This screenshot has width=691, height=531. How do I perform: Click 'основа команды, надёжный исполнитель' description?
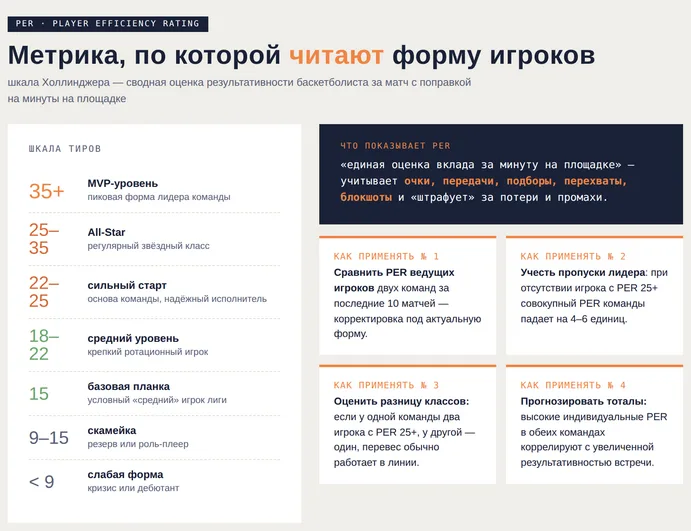click(177, 299)
